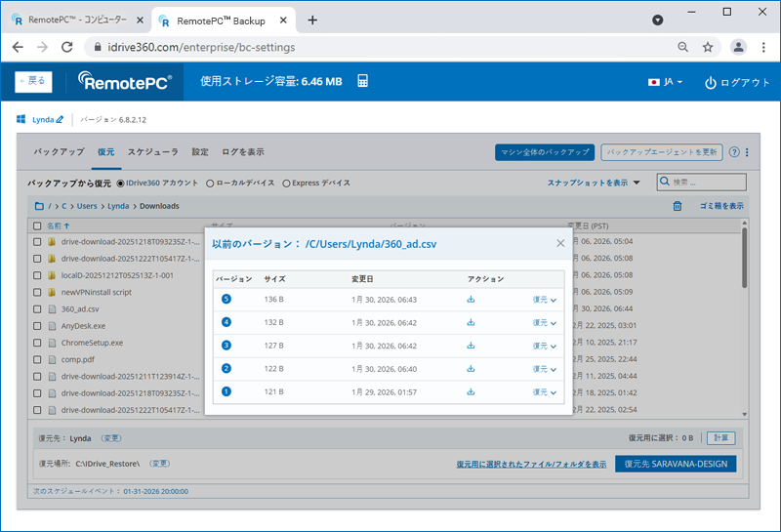Screen dimensions: 781x532
Task: Open JA language dropdown
Action: click(666, 82)
